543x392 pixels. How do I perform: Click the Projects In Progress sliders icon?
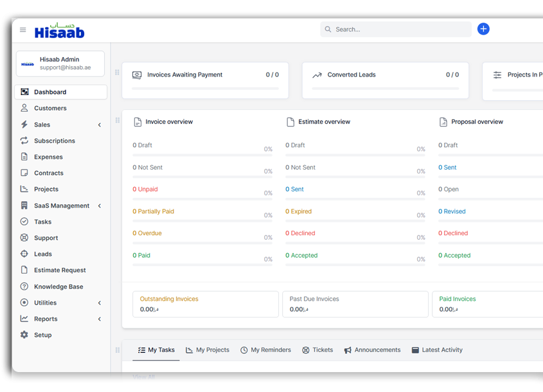click(497, 75)
